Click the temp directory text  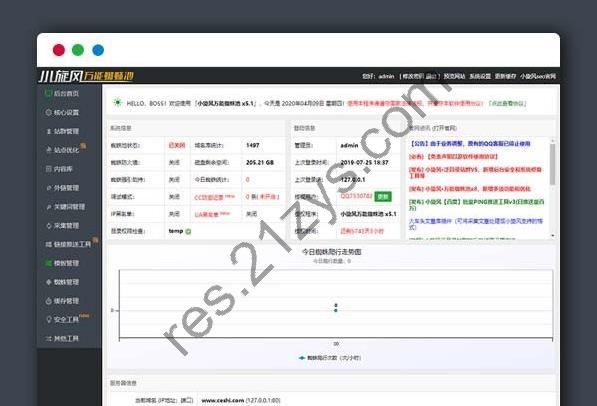tap(176, 231)
